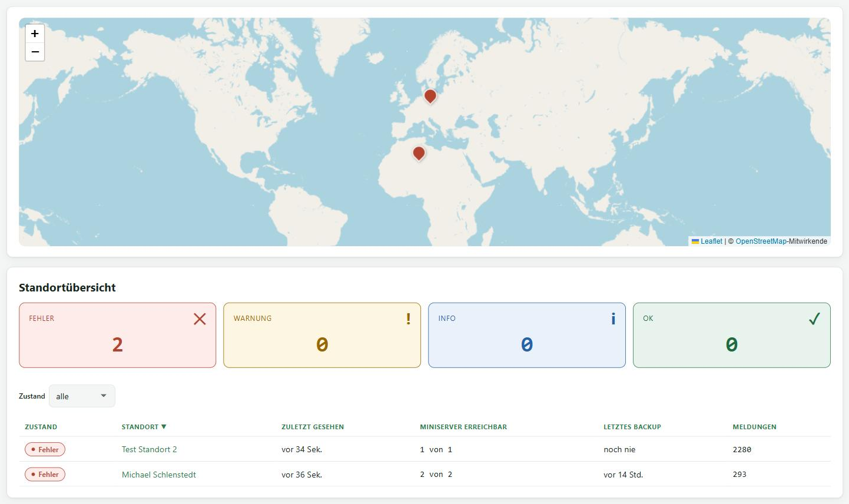Click the Miniserver Erreichbar column header
The width and height of the screenshot is (849, 504).
pos(463,427)
